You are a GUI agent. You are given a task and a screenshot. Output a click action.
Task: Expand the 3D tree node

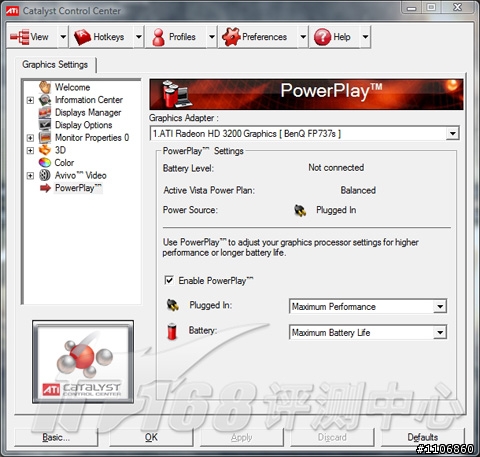30,150
